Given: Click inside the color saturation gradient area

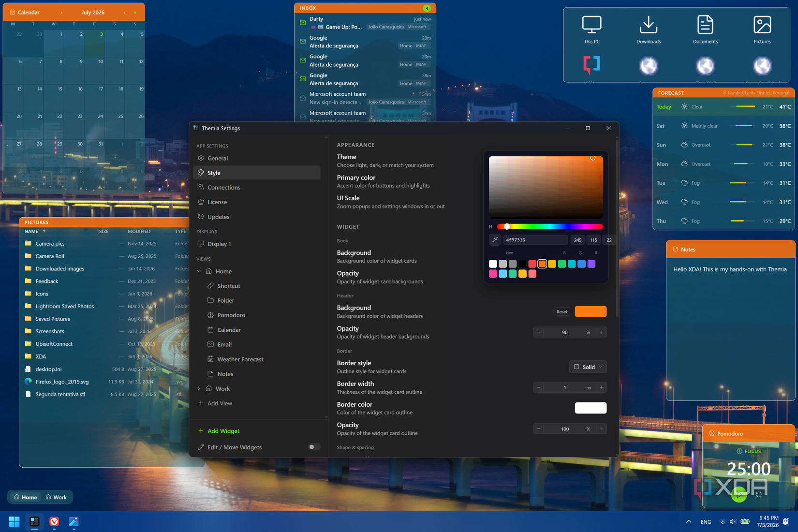Looking at the screenshot, I should click(x=546, y=187).
